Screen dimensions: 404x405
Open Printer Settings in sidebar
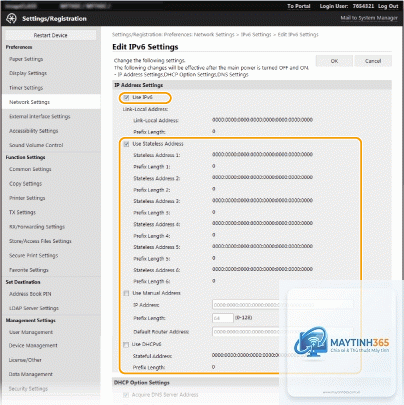click(x=27, y=198)
